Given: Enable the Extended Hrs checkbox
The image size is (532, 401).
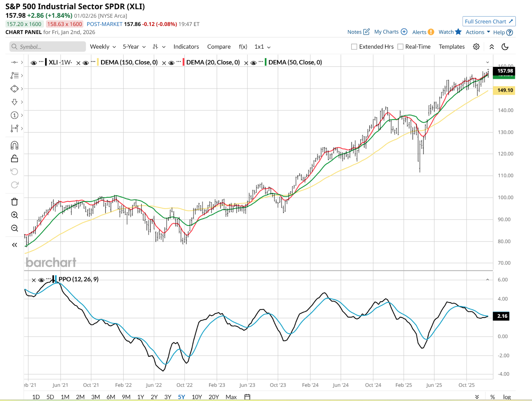Looking at the screenshot, I should pyautogui.click(x=354, y=47).
